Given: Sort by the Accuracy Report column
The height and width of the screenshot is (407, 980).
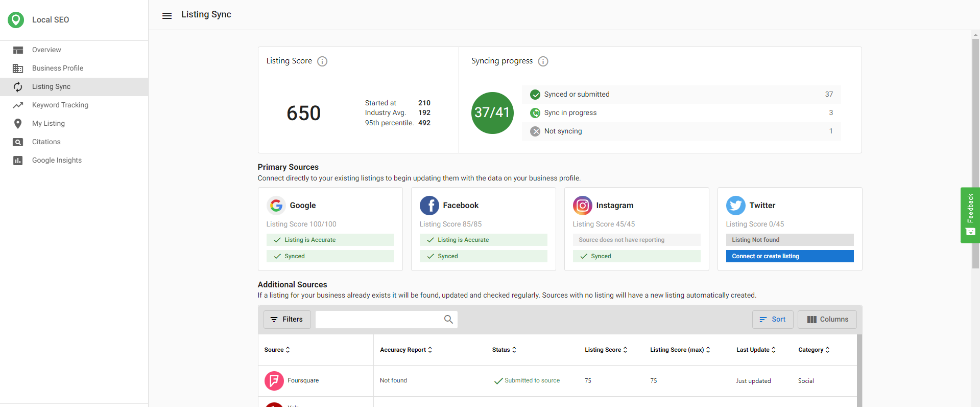Looking at the screenshot, I should point(406,350).
